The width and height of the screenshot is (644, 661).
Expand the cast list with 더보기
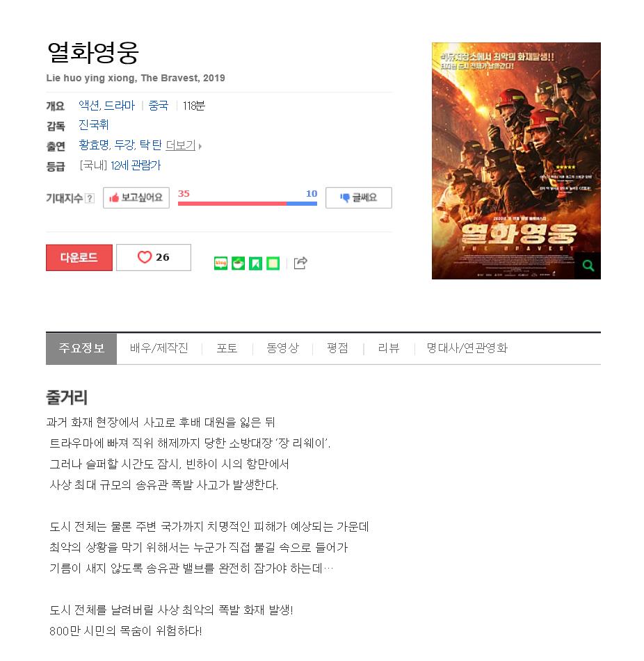(183, 145)
